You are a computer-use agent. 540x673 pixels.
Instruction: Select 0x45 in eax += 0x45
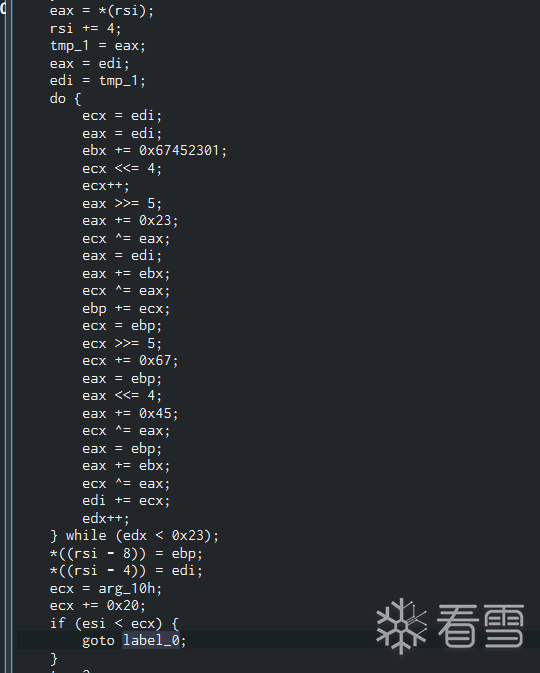(x=155, y=413)
